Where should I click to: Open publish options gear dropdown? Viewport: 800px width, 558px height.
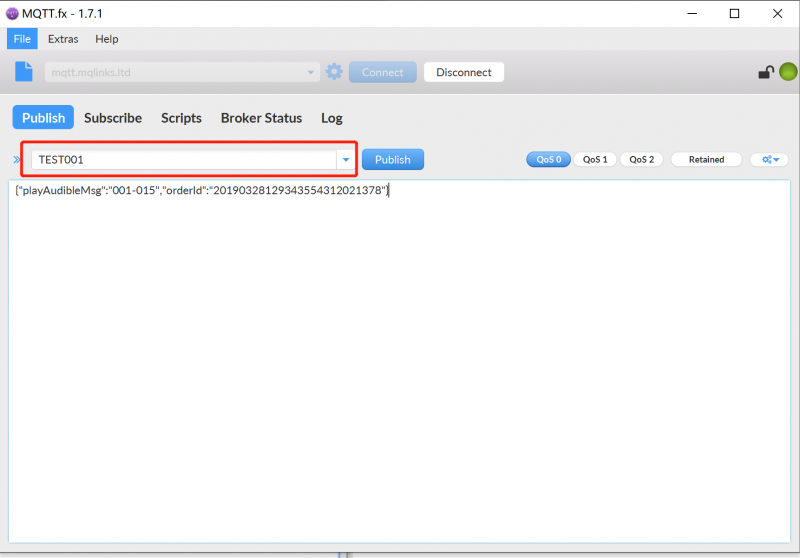pos(769,159)
